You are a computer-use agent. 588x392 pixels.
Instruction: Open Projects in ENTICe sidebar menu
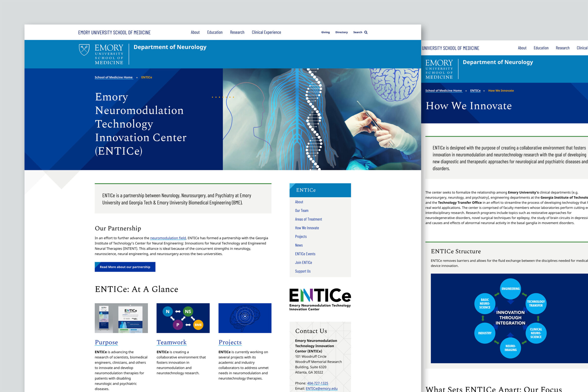[x=301, y=236]
